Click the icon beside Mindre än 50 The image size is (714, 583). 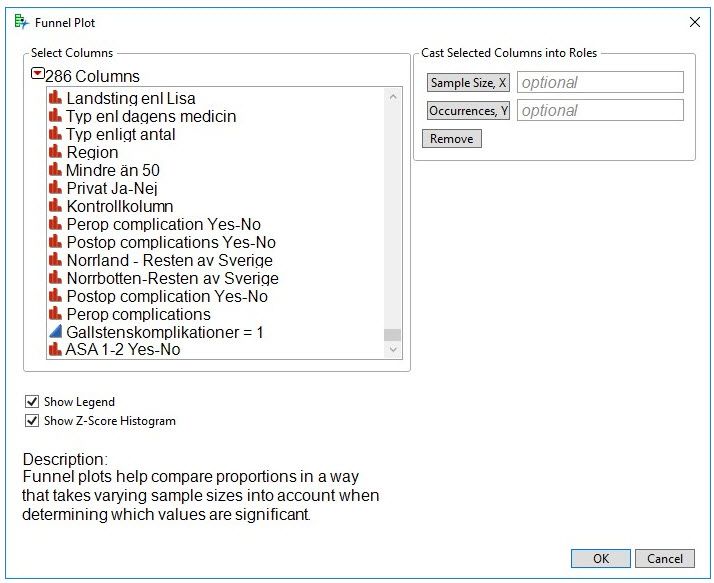click(x=56, y=170)
